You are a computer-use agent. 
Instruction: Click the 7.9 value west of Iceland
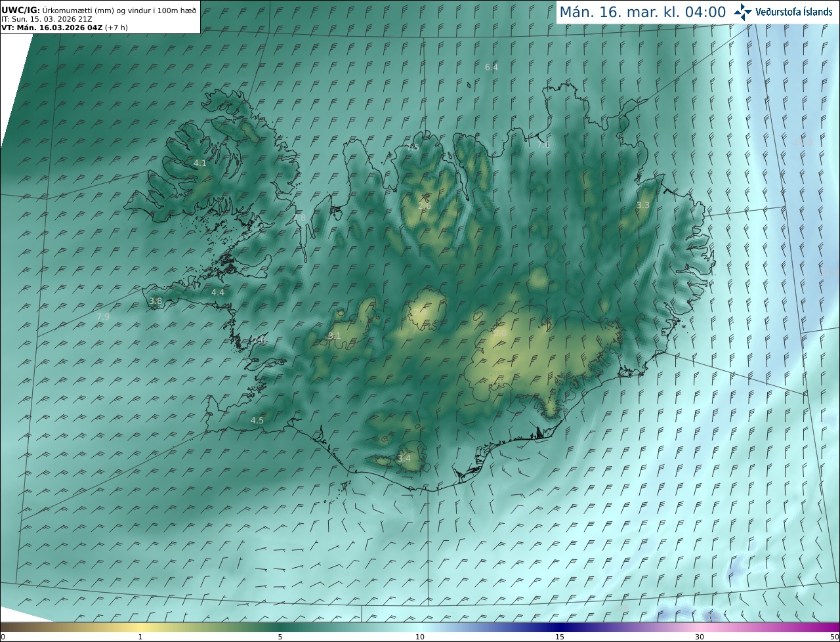(103, 316)
